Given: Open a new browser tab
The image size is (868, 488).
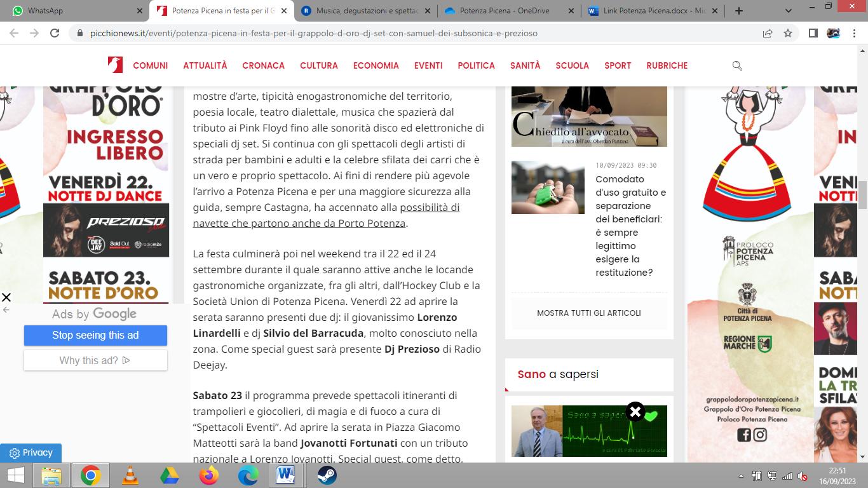Looking at the screenshot, I should pos(738,11).
